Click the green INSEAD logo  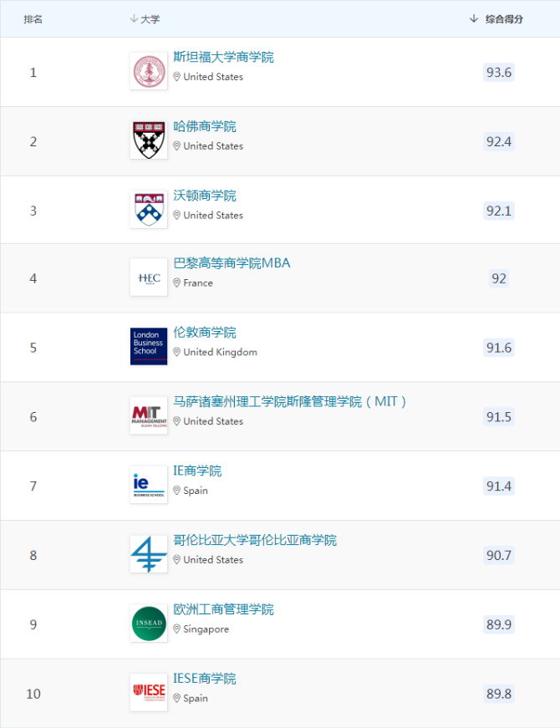coord(149,624)
